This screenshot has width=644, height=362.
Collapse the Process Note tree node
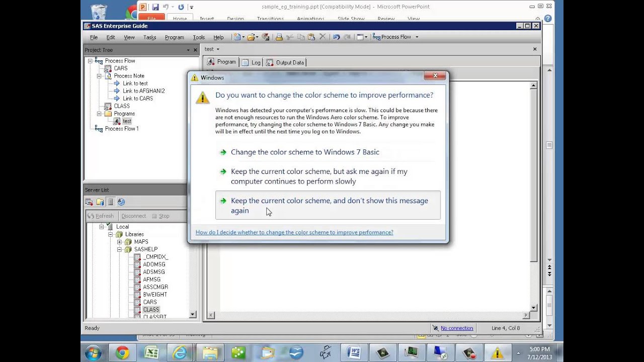(99, 76)
